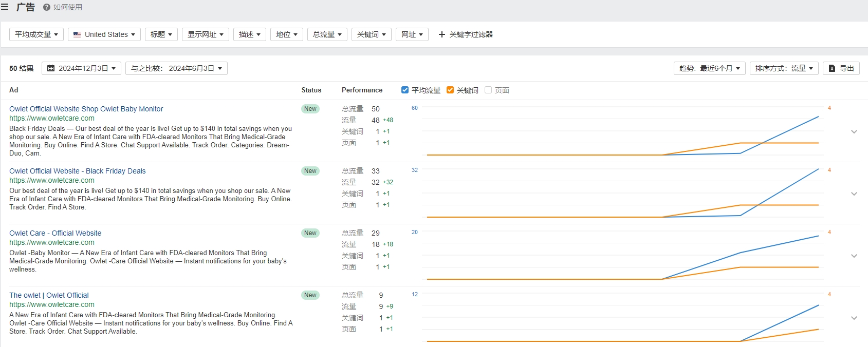
Task: Open the 显示网址 filter dropdown
Action: click(206, 34)
